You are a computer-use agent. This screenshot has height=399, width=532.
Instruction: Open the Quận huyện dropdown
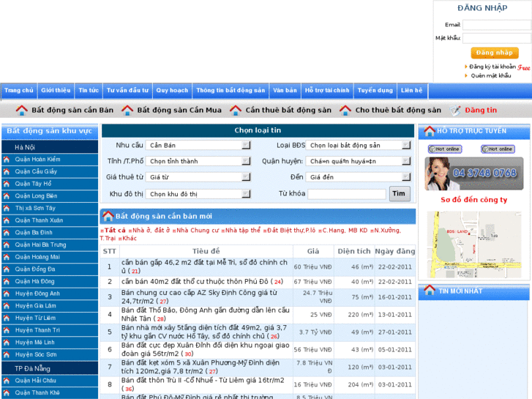coord(359,161)
